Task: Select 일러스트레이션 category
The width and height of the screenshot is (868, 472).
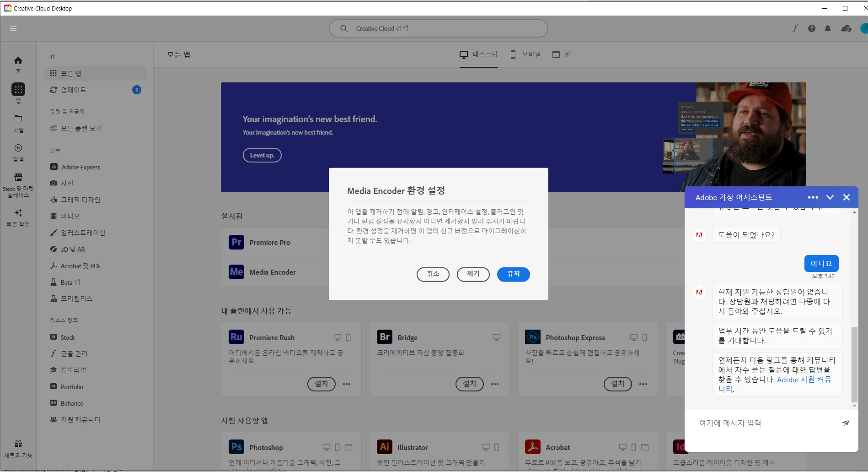Action: coord(96,233)
